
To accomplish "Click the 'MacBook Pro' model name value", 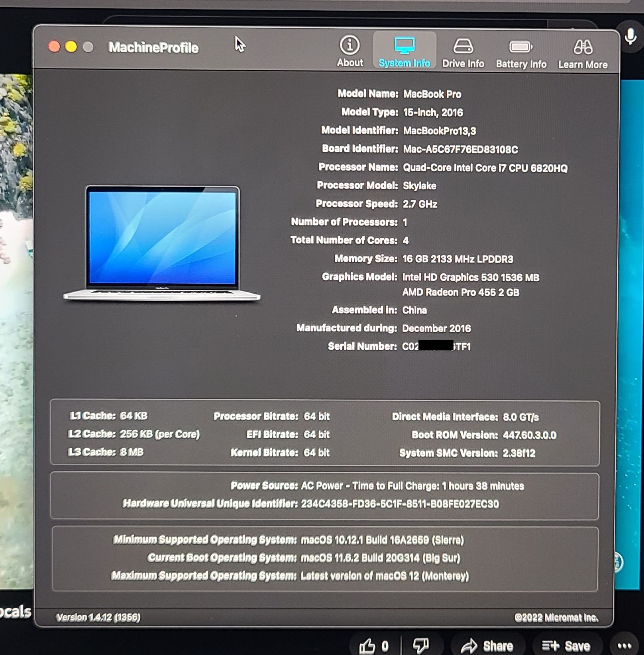I will coord(432,94).
